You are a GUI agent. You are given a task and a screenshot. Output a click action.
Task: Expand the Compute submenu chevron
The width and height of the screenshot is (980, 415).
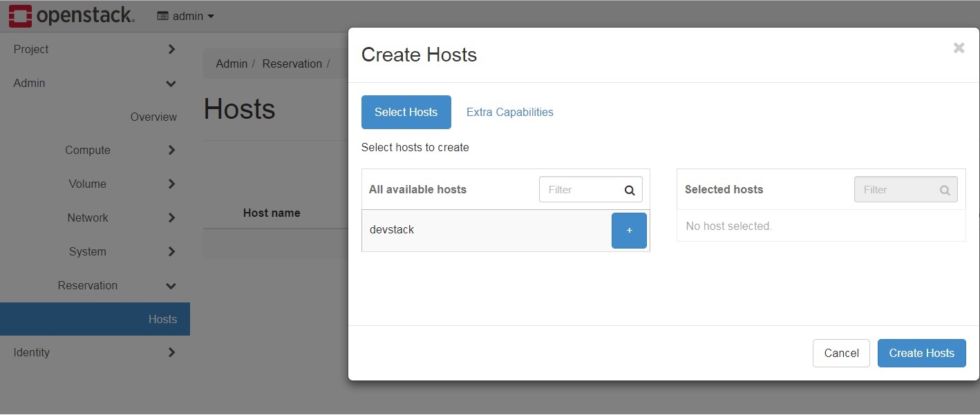[171, 150]
